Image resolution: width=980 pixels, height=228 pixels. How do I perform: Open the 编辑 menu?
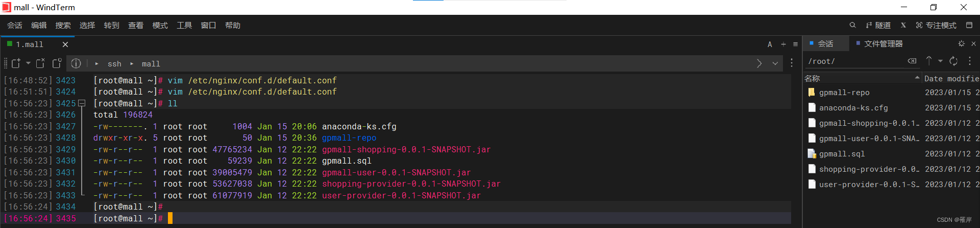39,26
